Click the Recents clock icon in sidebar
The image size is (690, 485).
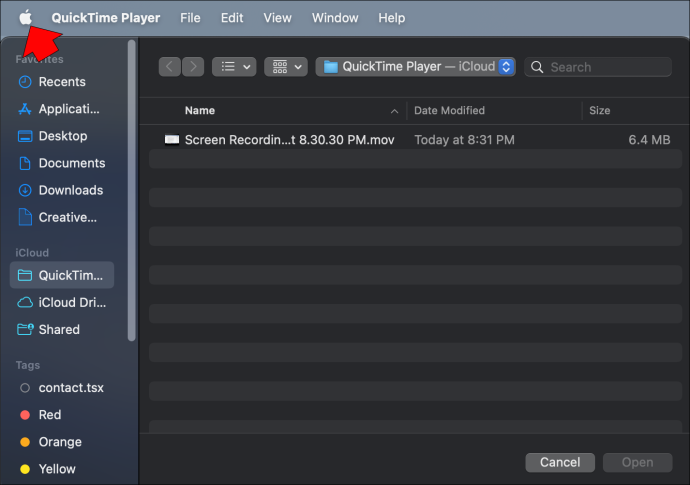(25, 82)
